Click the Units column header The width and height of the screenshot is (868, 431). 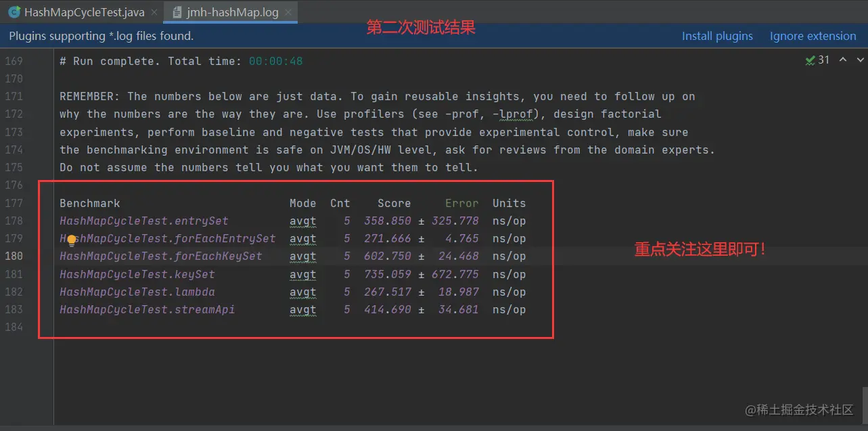(x=509, y=203)
